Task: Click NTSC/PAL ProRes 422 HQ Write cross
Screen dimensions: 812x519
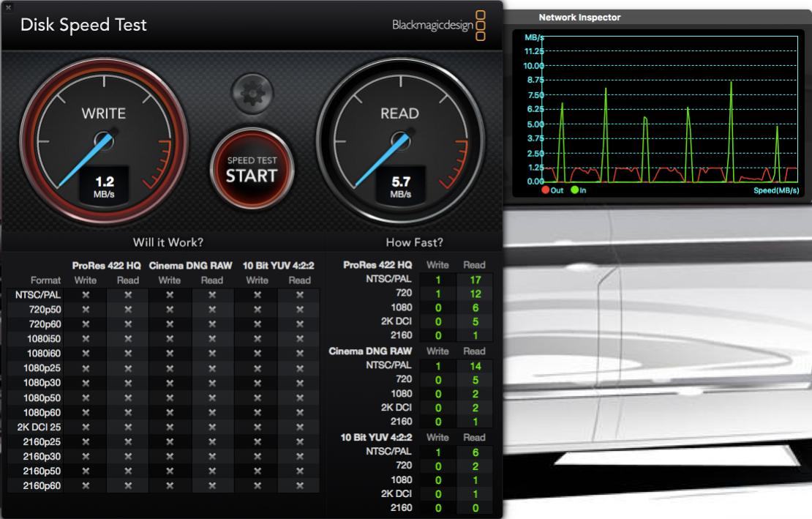Action: click(86, 295)
